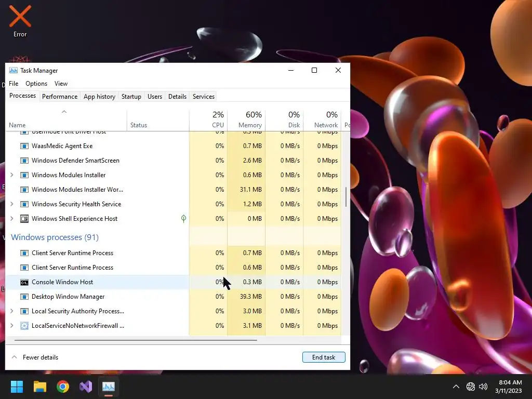This screenshot has width=532, height=399.
Task: Sort by the Memory column header
Action: [x=246, y=120]
